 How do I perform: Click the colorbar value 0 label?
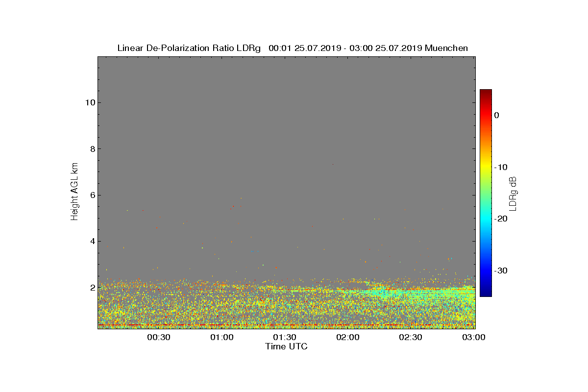tap(497, 115)
